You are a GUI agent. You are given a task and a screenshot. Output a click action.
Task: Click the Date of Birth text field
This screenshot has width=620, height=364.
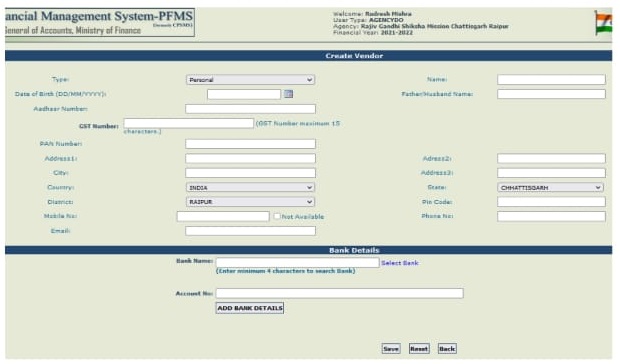pos(244,94)
